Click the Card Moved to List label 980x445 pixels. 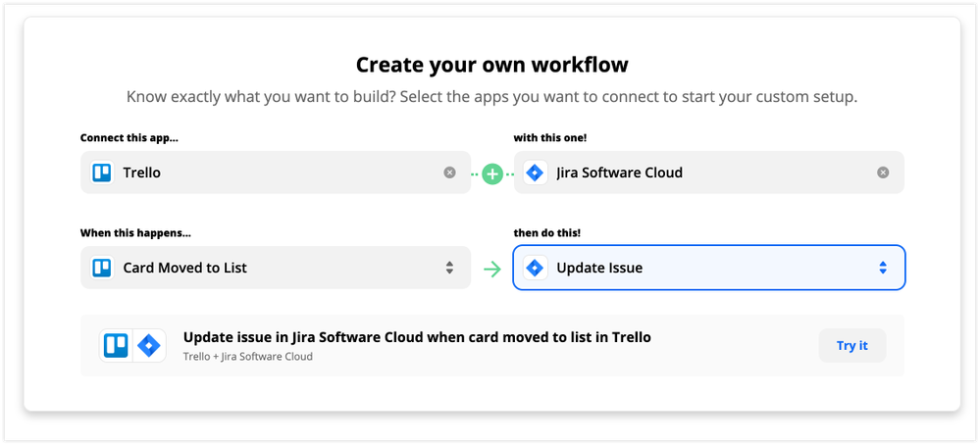point(185,268)
